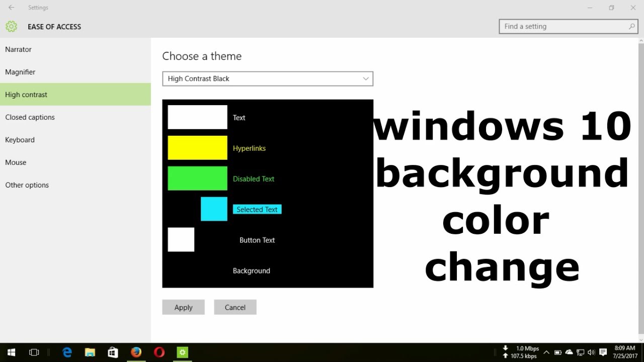
Task: Click the Cancel button
Action: [x=235, y=307]
